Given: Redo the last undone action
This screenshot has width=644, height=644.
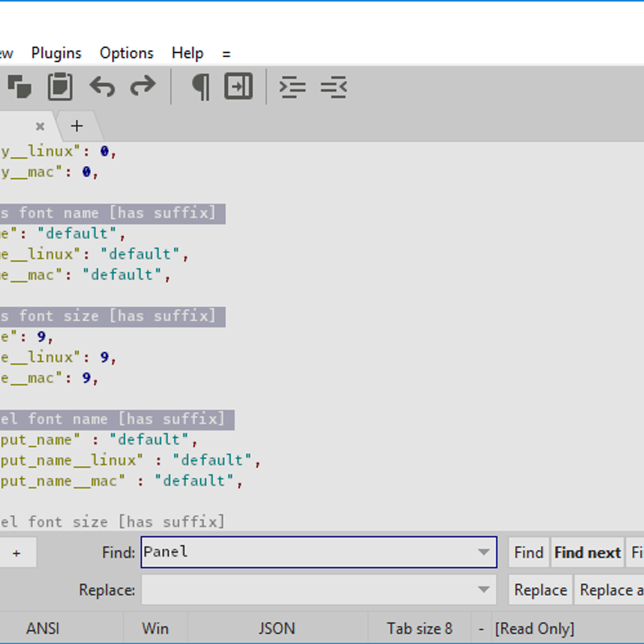Looking at the screenshot, I should coord(143,86).
